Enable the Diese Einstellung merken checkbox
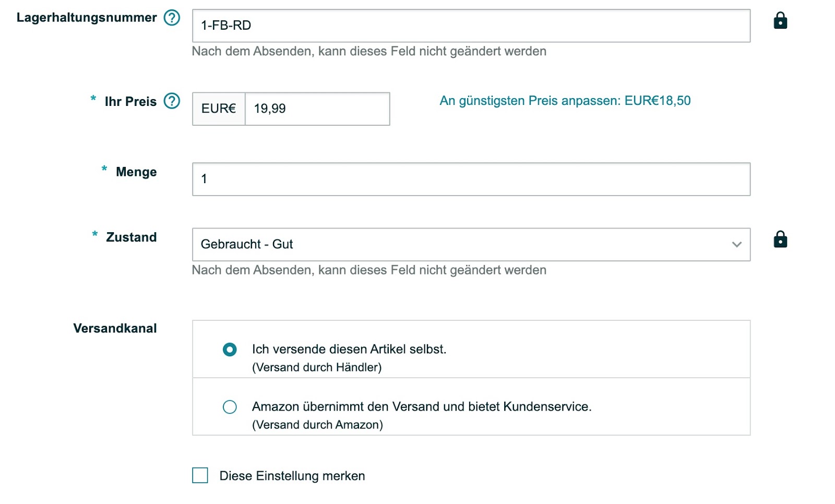Screen dimensions: 835x504 [x=200, y=475]
